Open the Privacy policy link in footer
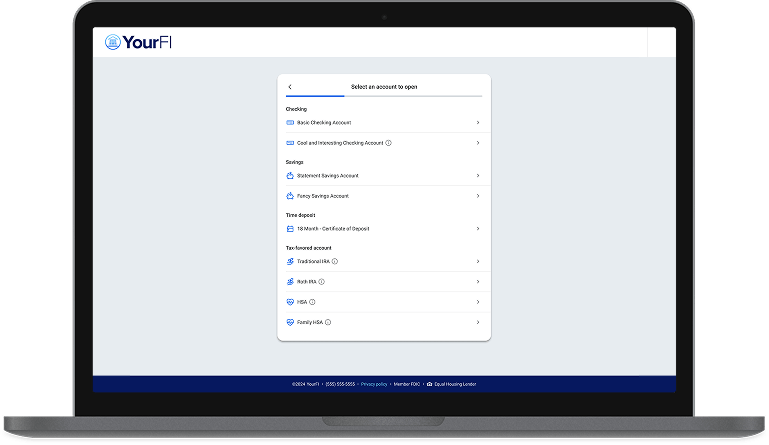769x445 pixels. tap(374, 384)
